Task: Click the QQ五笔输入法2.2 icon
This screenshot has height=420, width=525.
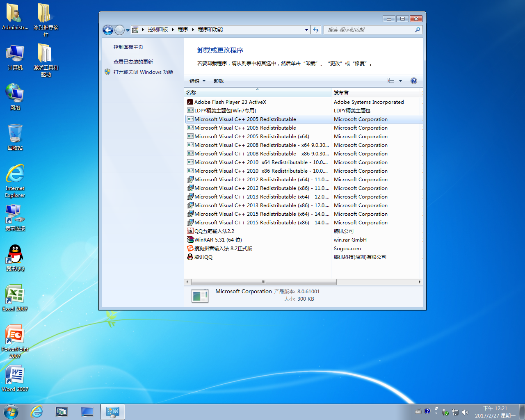Action: pyautogui.click(x=190, y=231)
